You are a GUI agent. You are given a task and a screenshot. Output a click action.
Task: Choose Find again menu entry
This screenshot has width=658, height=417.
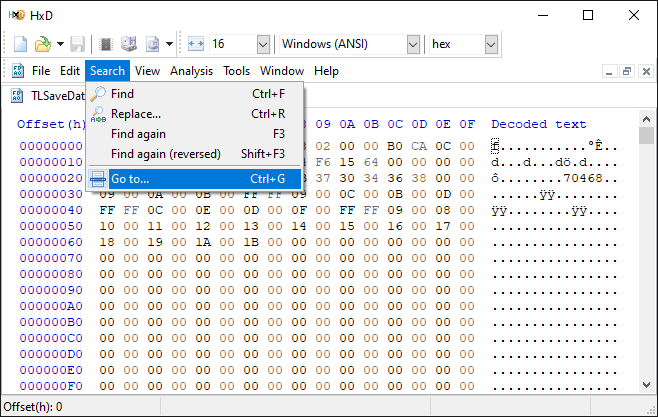(x=195, y=134)
